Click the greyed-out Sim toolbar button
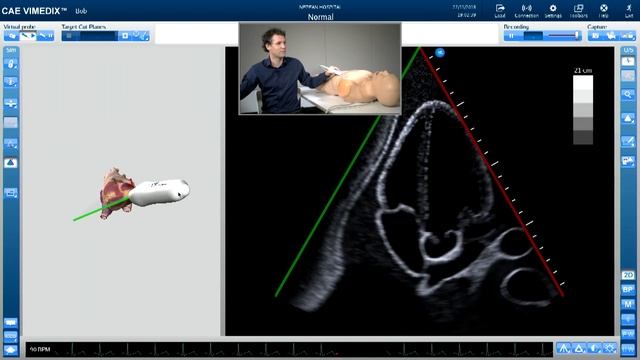640x360 pixels. pyautogui.click(x=11, y=122)
